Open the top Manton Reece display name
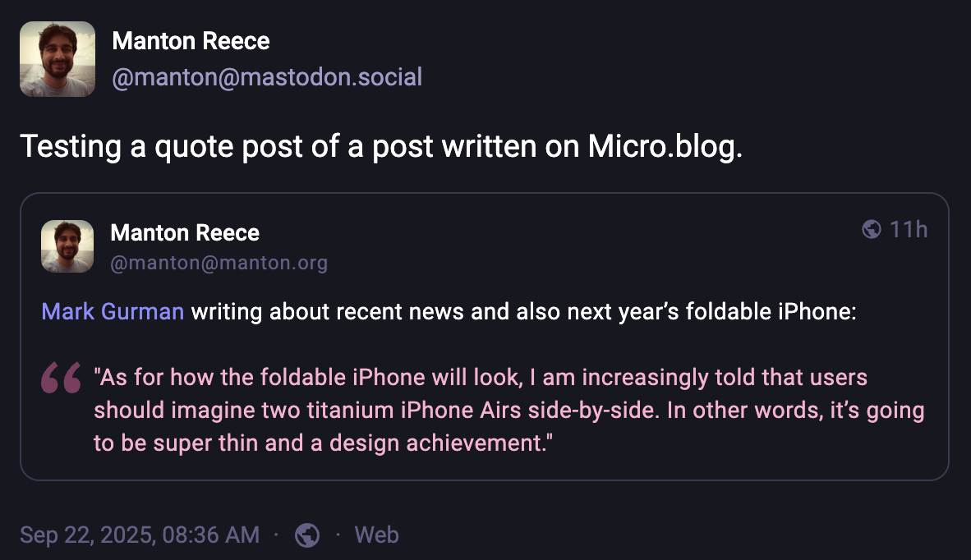The height and width of the screenshot is (560, 971). pos(191,40)
